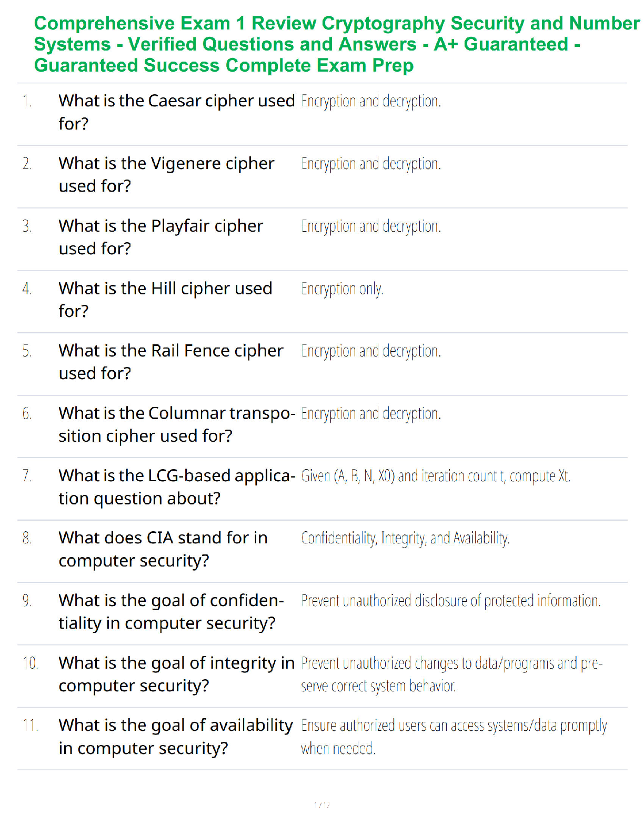Click the goal of integrity question
This screenshot has height=834, width=644.
(x=177, y=674)
